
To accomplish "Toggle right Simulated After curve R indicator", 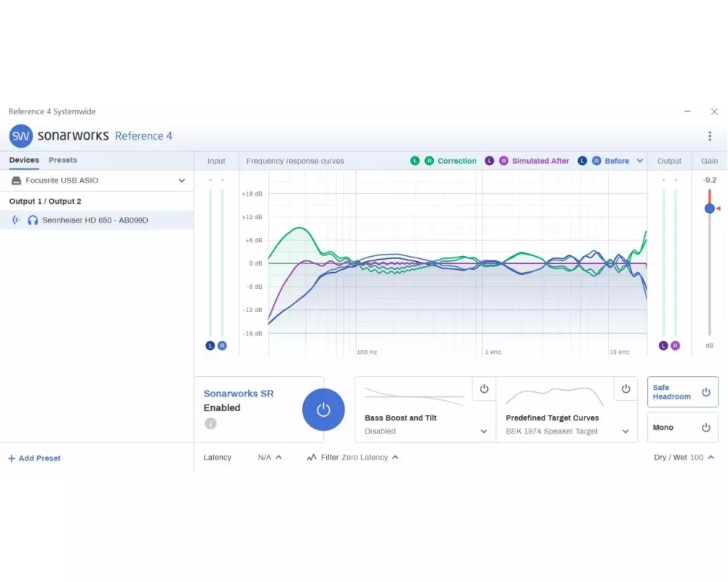I will (x=503, y=161).
